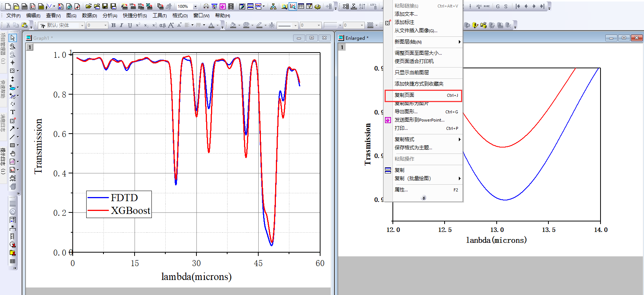Toggle Subscript formatting
Screen dimensions: 644x295
point(146,25)
